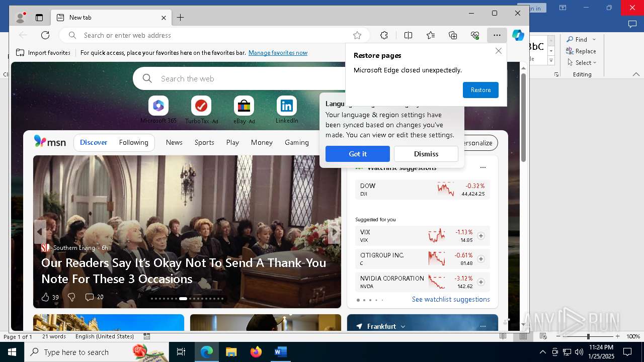
Task: Click Import favorites on favorites bar
Action: (44, 53)
